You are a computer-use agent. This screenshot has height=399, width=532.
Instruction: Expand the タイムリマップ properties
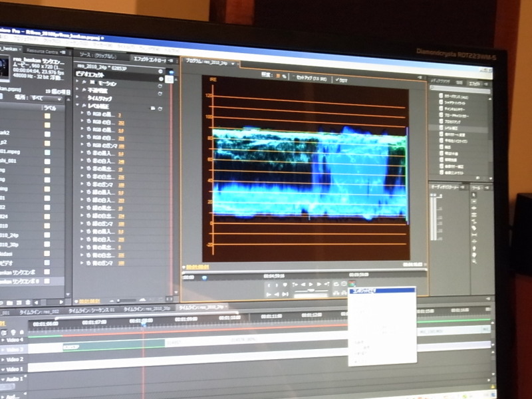(x=78, y=98)
